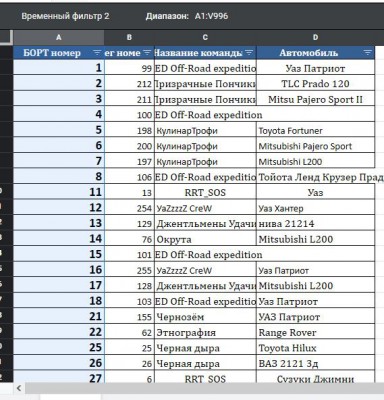Select the RRT_SOS cell in row 11
The image size is (384, 400).
(205, 192)
